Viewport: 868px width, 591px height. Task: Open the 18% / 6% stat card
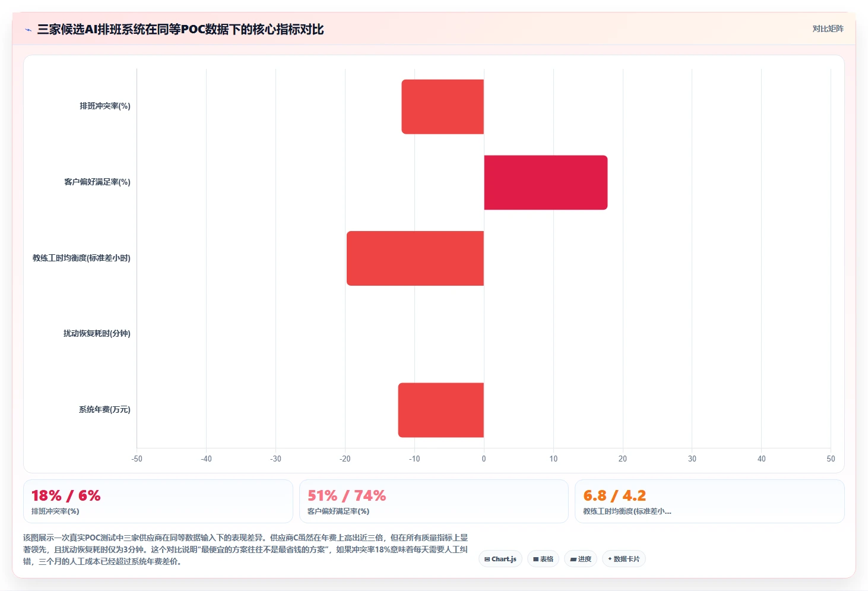pos(158,501)
